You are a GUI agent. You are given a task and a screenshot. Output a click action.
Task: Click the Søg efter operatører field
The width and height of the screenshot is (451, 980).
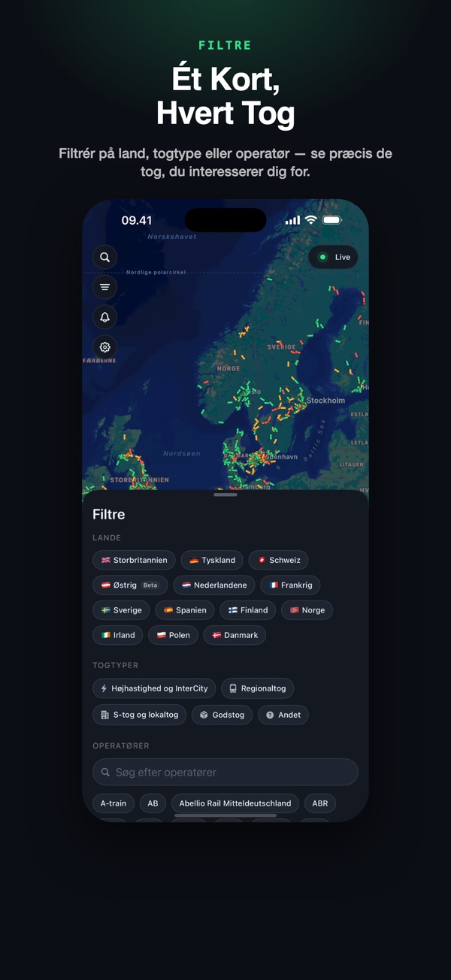point(225,772)
